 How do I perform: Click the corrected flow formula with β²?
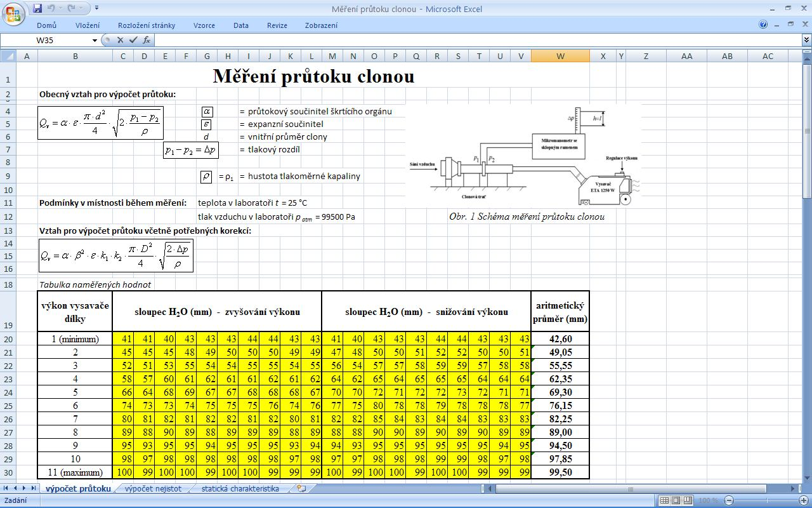[116, 255]
